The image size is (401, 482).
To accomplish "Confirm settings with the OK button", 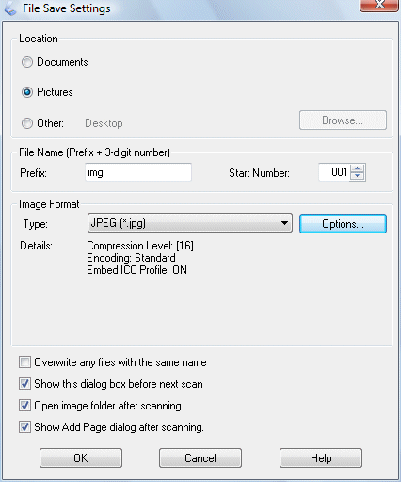I will [x=81, y=458].
